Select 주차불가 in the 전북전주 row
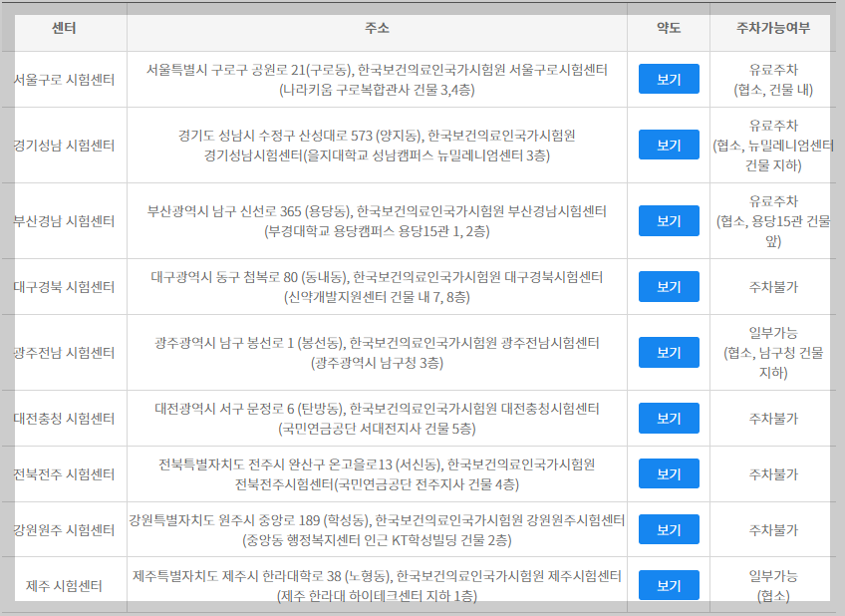The width and height of the screenshot is (845, 616). pos(773,474)
